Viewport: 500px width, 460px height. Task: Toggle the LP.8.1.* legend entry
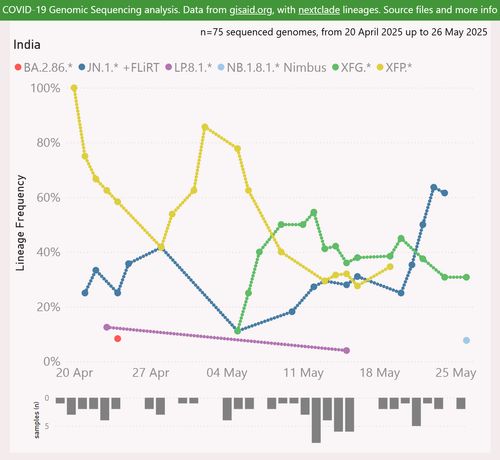pyautogui.click(x=189, y=68)
